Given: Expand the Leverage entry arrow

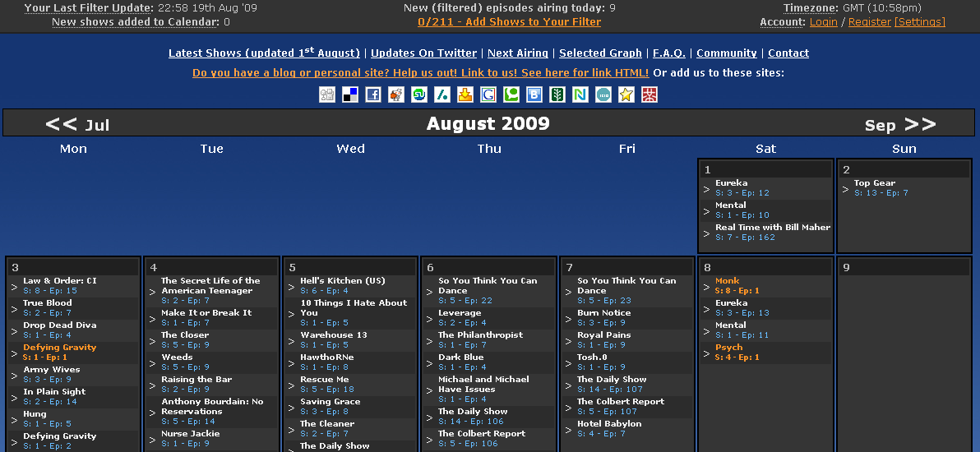Looking at the screenshot, I should [x=429, y=319].
